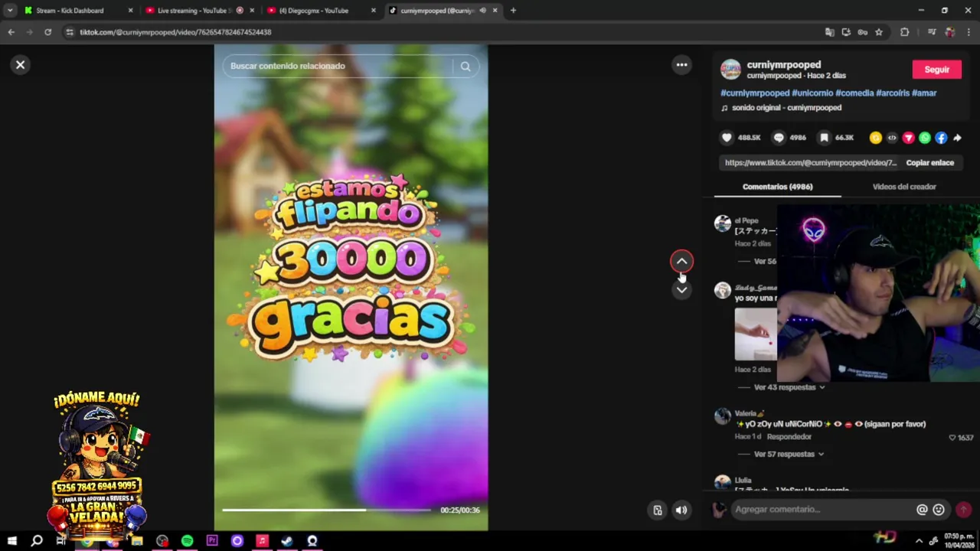Screen dimensions: 980x551
Task: Open Windows taskbar search
Action: (x=36, y=541)
